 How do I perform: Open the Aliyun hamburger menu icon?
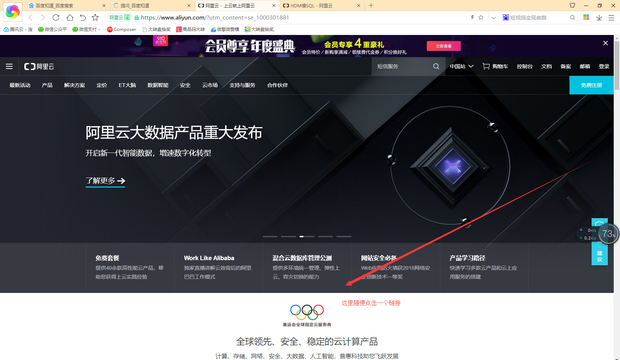click(9, 66)
